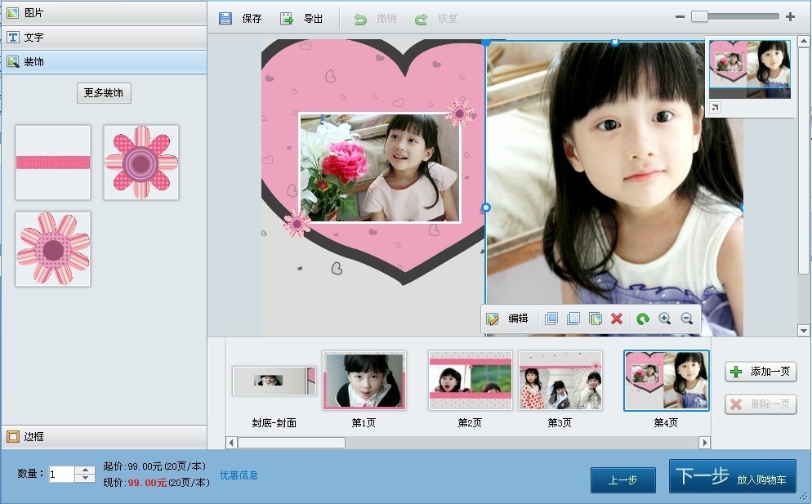Click the 添加一页 (Add page) button
Image resolution: width=812 pixels, height=504 pixels.
761,372
